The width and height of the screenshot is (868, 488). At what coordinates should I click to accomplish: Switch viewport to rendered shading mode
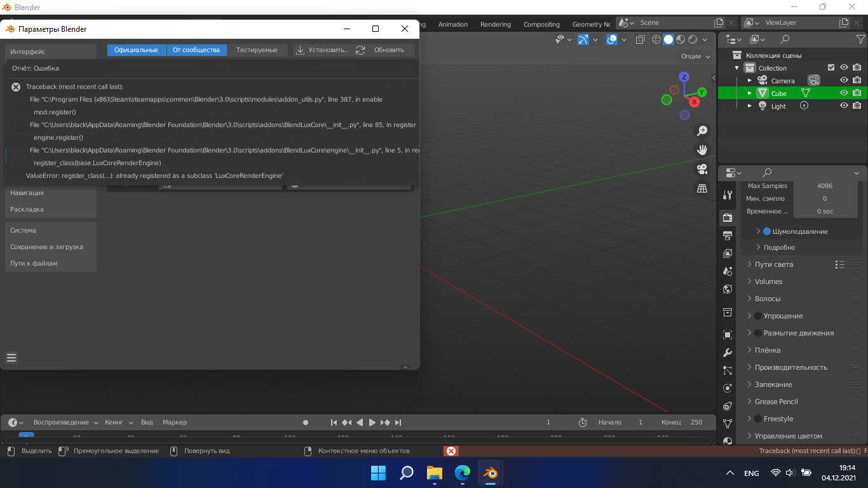point(693,39)
